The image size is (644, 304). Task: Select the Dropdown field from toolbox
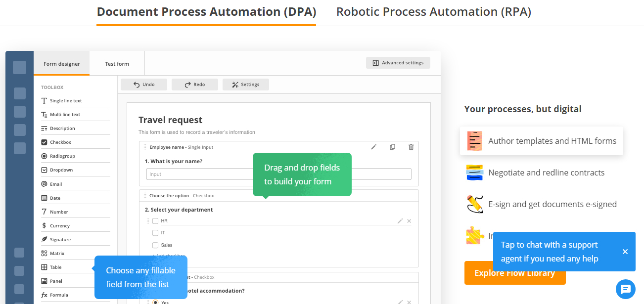tap(61, 170)
